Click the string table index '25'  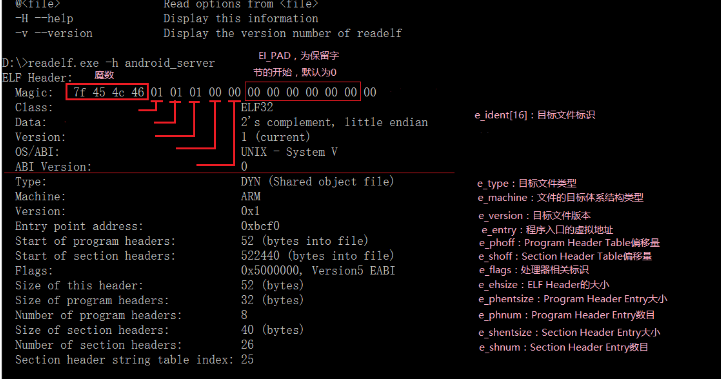coord(247,359)
